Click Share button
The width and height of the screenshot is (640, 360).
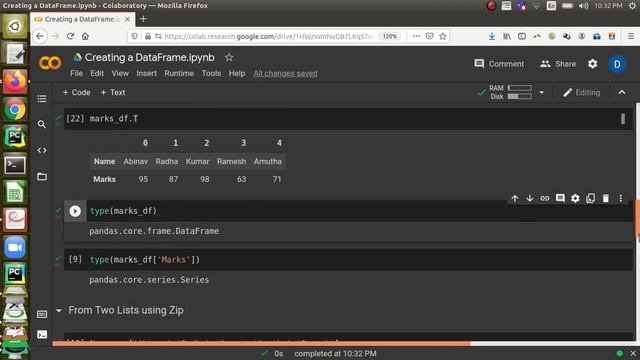[558, 64]
